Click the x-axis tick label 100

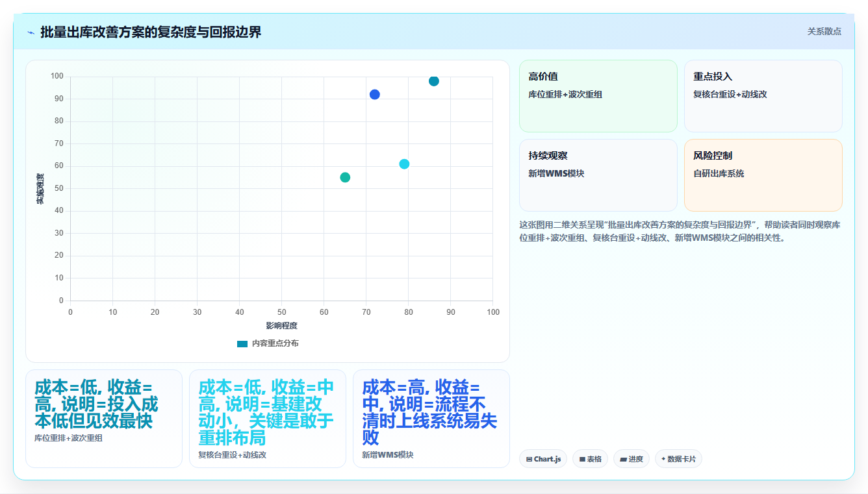point(493,312)
